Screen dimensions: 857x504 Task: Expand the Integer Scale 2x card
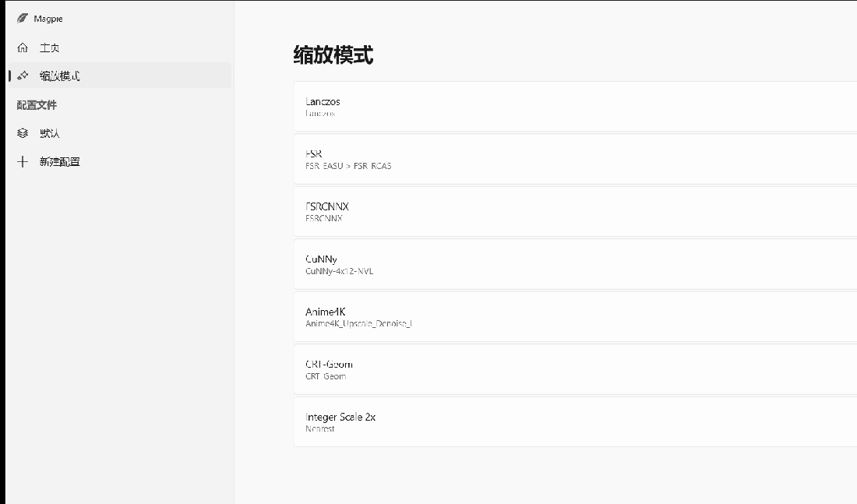[x=575, y=422]
